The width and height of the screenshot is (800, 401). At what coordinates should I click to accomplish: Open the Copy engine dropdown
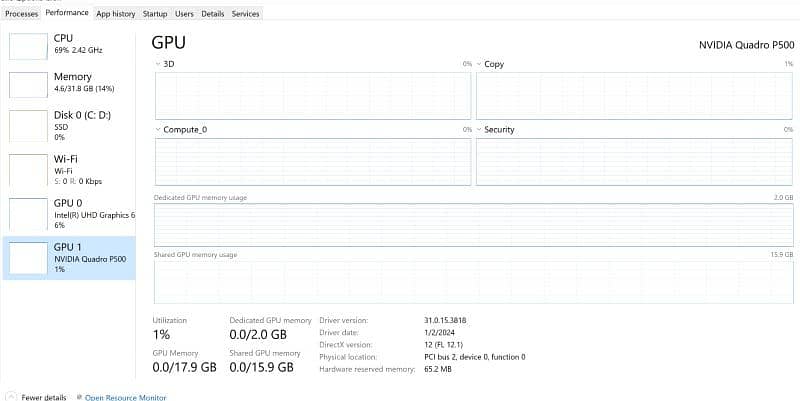479,64
